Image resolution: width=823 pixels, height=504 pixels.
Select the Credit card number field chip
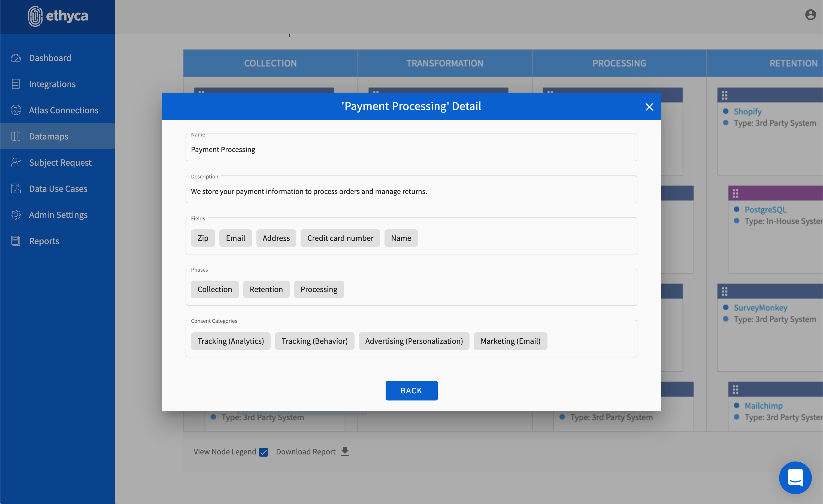340,238
